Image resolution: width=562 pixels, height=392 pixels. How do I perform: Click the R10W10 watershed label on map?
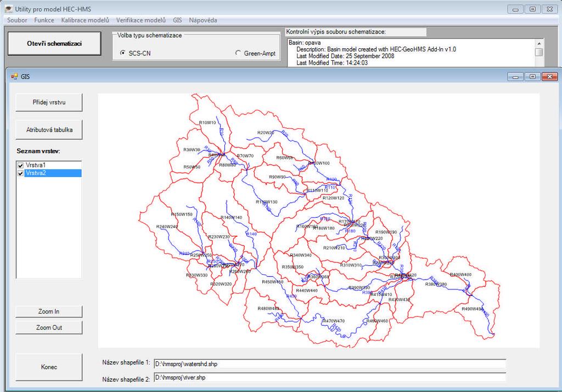point(207,122)
